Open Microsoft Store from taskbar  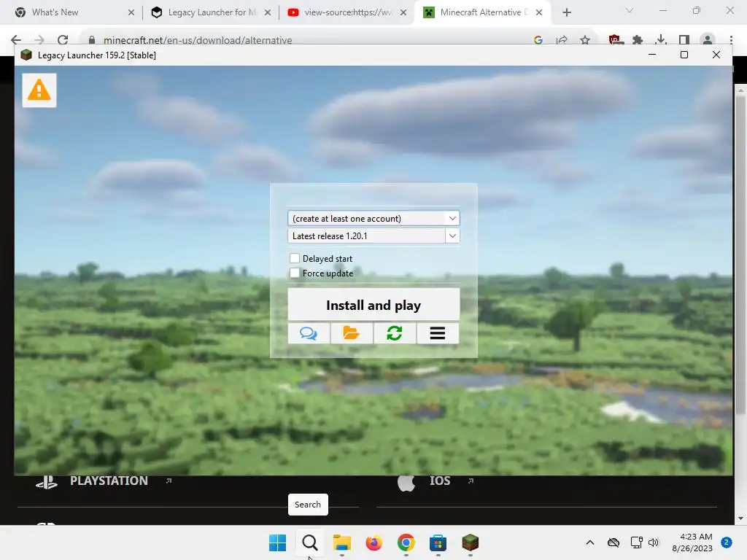(x=438, y=542)
